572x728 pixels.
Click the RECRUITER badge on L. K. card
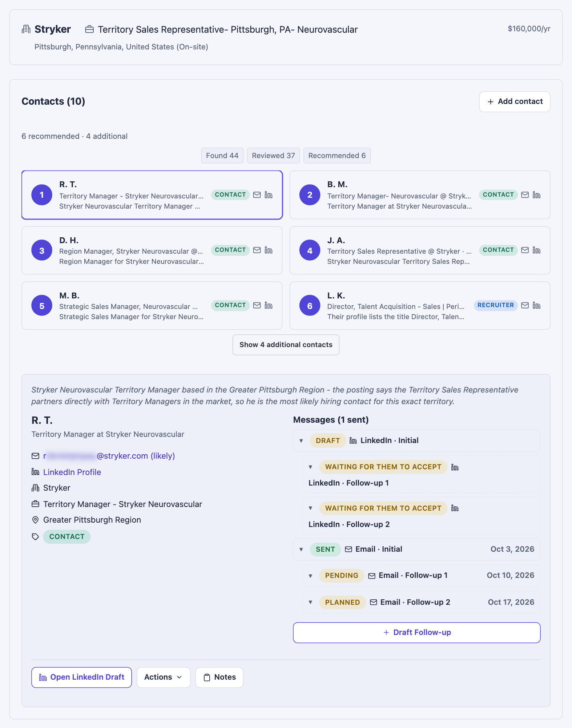495,305
